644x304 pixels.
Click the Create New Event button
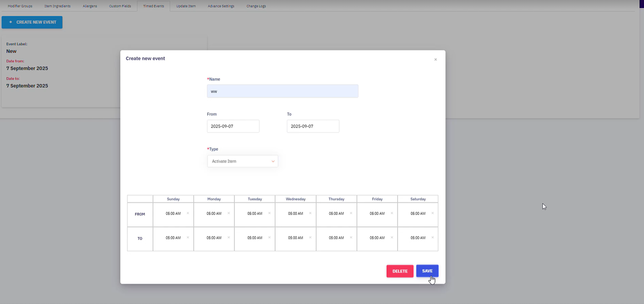32,22
